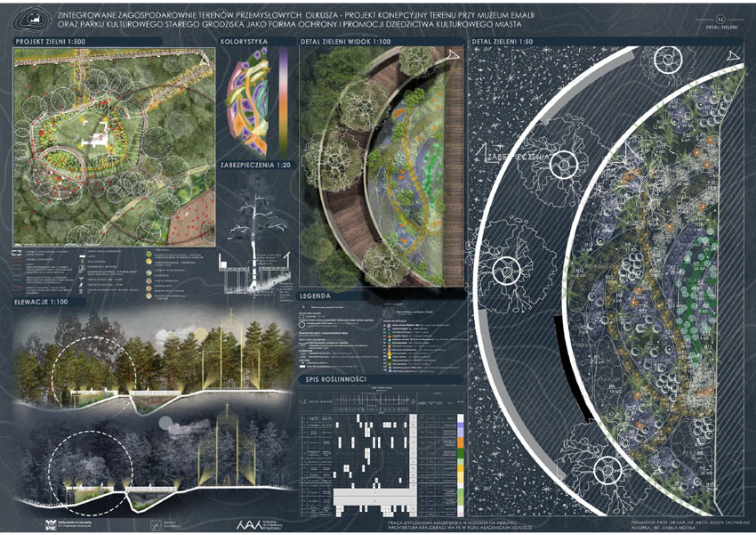This screenshot has width=756, height=535.
Task: Select the Legenda section header
Action: [x=316, y=295]
